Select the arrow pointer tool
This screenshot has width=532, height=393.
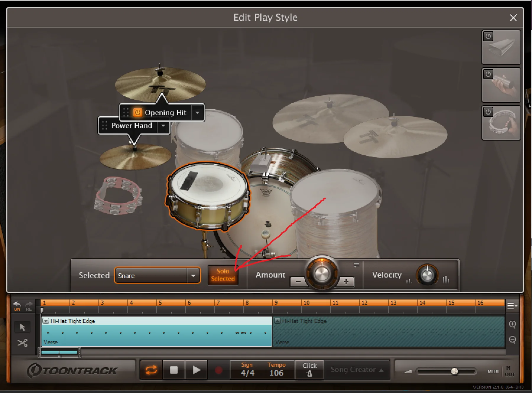tap(22, 327)
